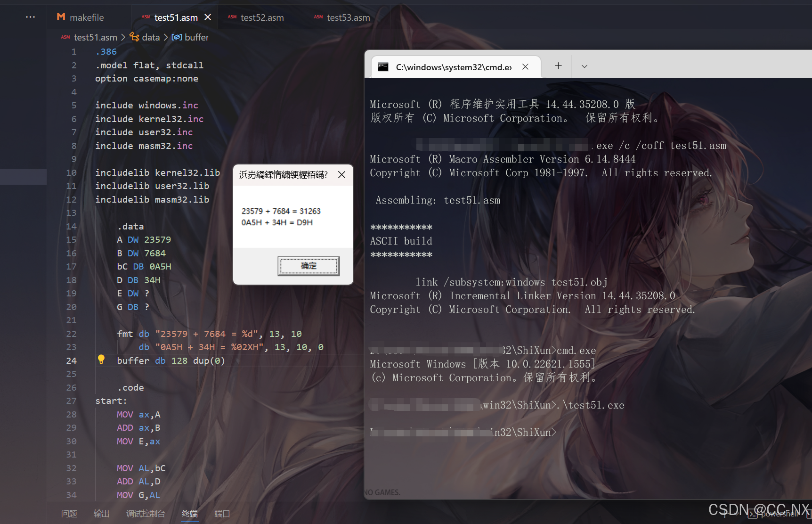Click the data breadcrumb segment
The image size is (812, 524).
(x=151, y=37)
